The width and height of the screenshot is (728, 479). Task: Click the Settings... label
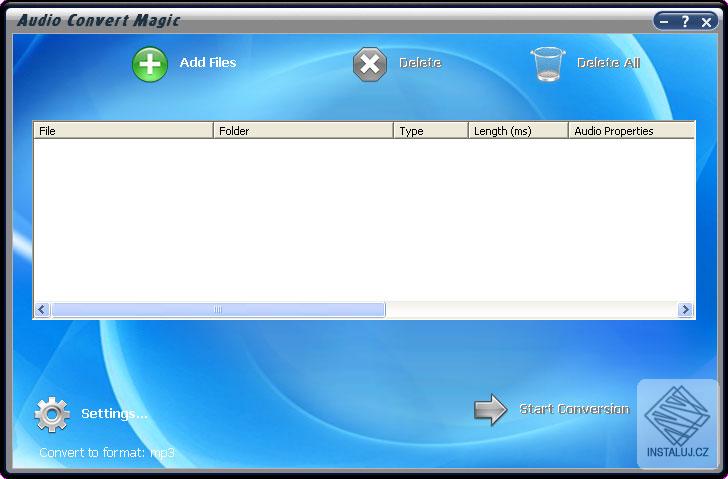point(114,413)
